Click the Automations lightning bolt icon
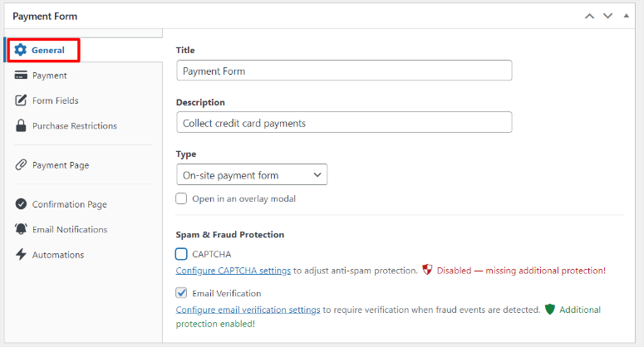 [21, 254]
